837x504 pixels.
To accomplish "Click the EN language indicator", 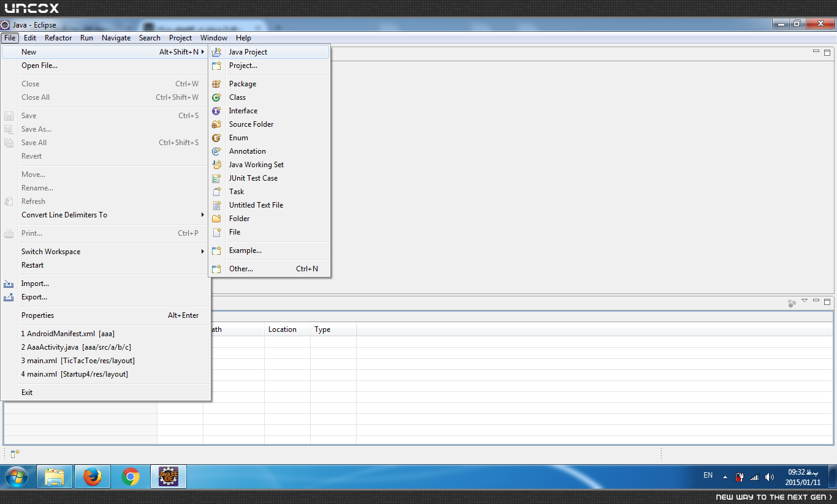I will coord(708,475).
